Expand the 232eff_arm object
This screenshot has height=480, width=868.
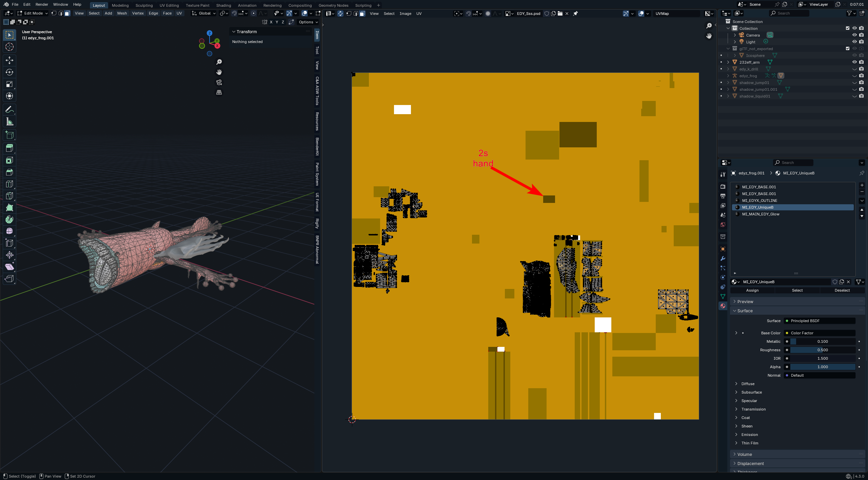[728, 62]
